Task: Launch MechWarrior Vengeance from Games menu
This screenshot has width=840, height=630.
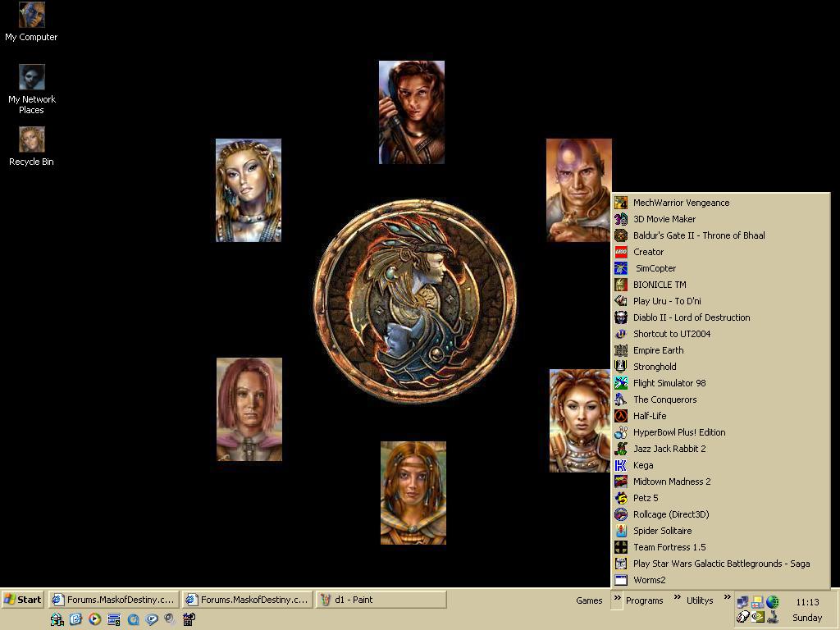Action: (720, 203)
